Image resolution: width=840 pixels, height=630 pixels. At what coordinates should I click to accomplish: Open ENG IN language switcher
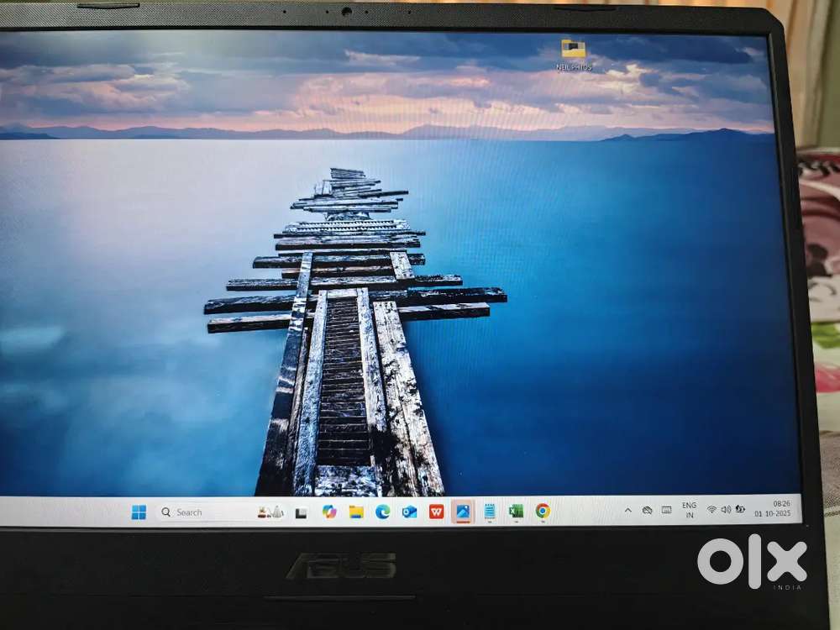(x=689, y=510)
